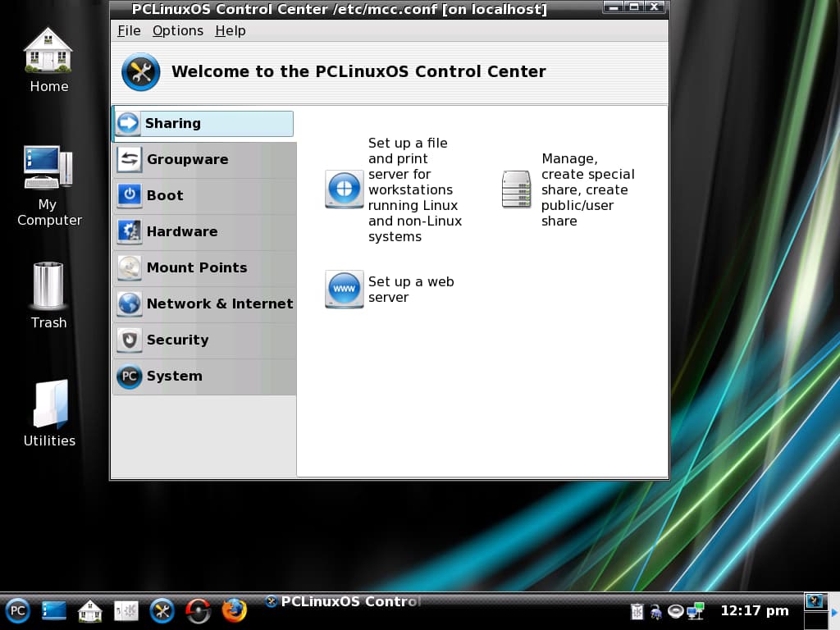Select the Security shield icon
Screen dimensions: 840x630
pyautogui.click(x=129, y=340)
